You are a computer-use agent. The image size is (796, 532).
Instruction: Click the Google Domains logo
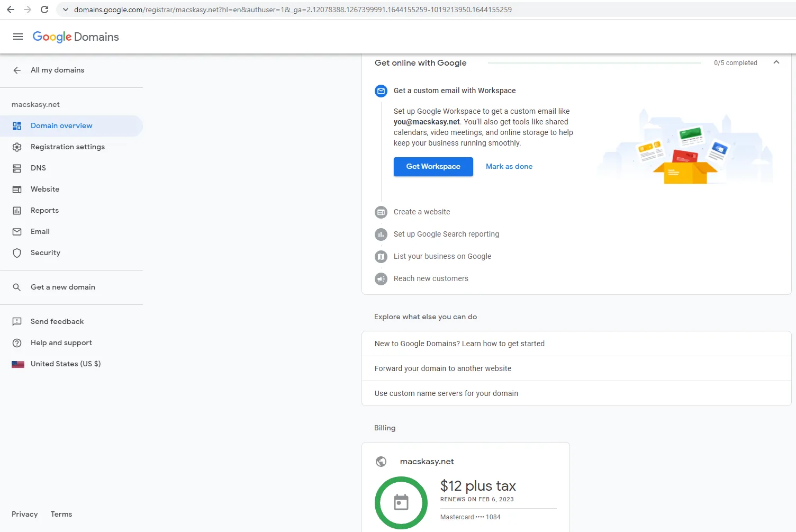76,37
